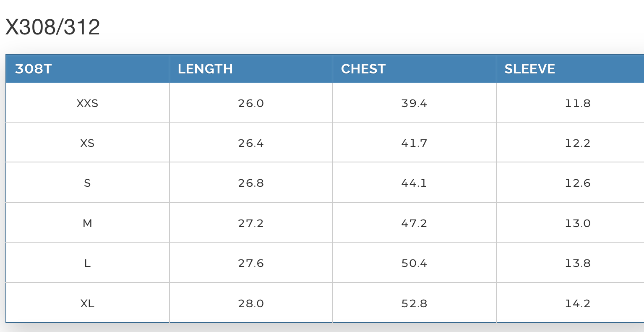Click the 52.8 chest value for XL
This screenshot has height=332, width=644.
[x=414, y=303]
